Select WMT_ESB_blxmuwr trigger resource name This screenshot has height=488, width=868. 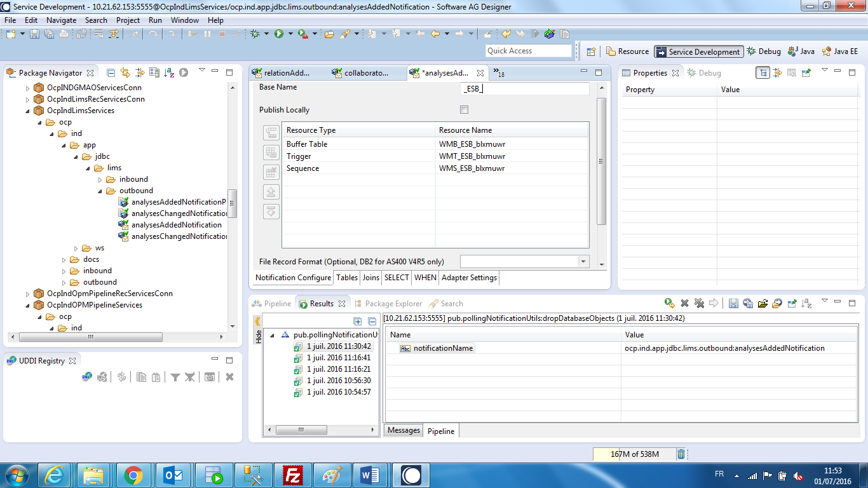[x=472, y=156]
